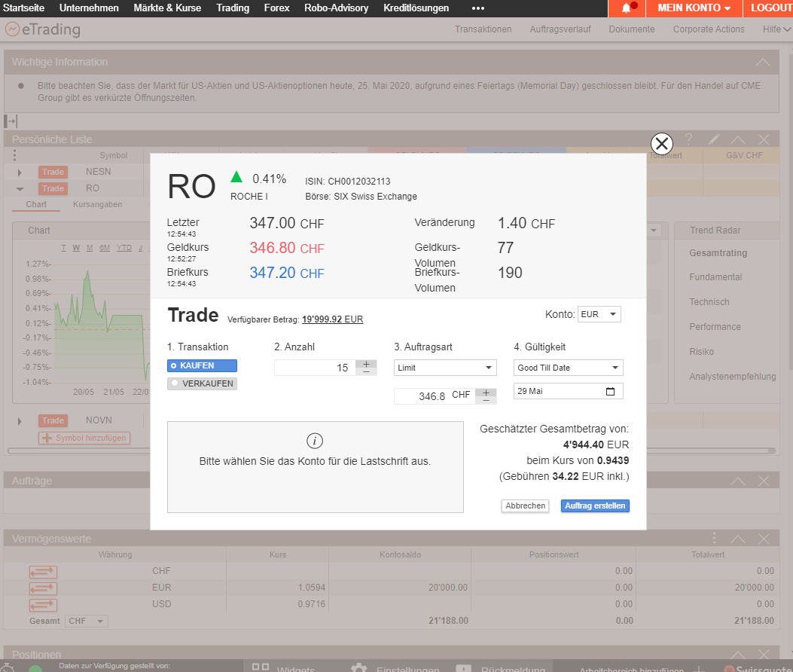
Task: Expand the NOVN row
Action: [x=20, y=421]
